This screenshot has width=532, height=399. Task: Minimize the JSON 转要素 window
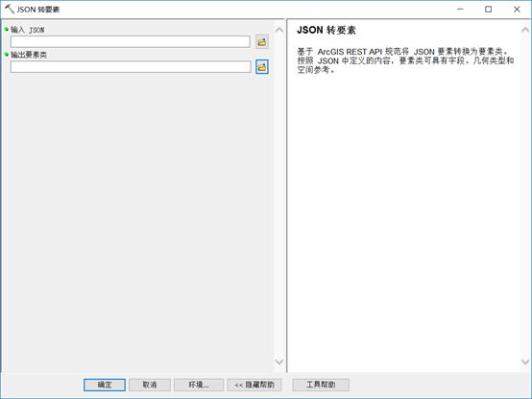[x=460, y=10]
